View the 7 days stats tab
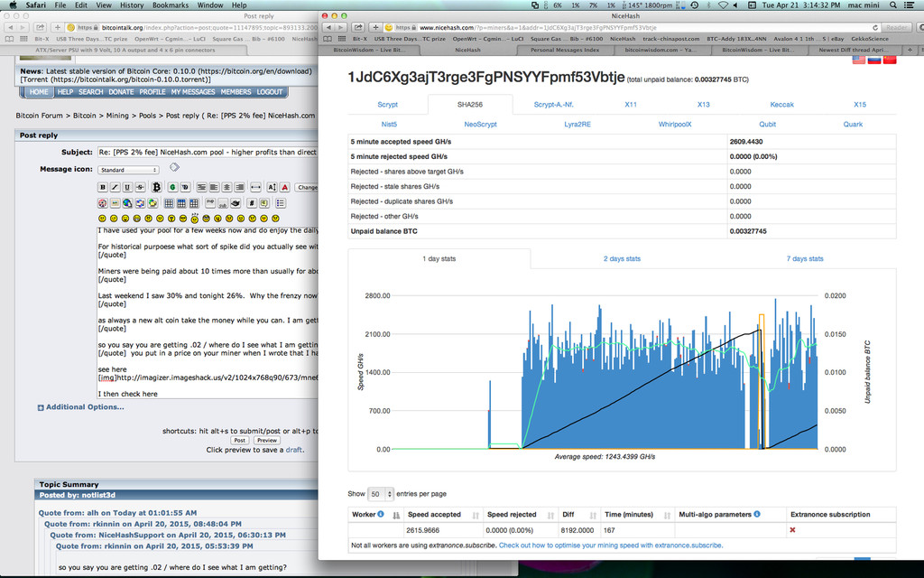 [804, 259]
